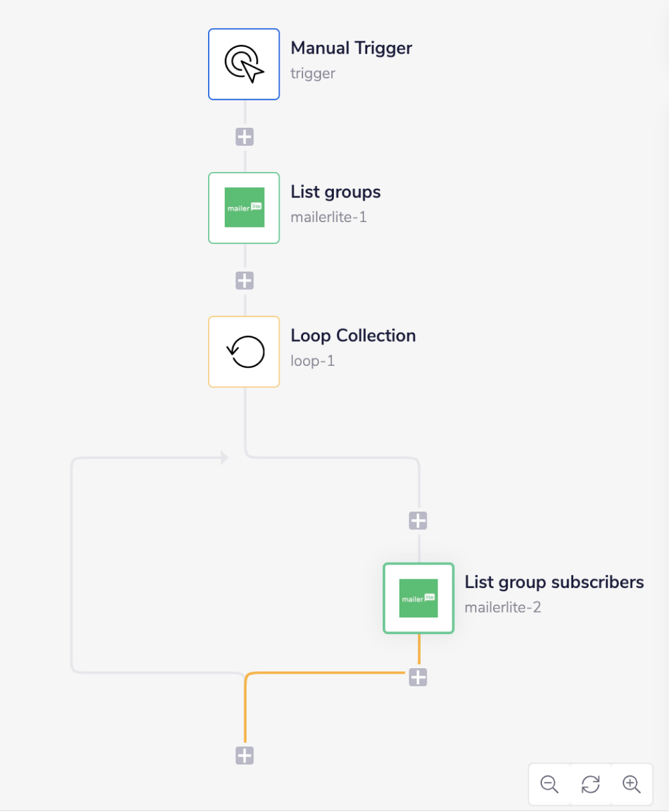Viewport: 669px width, 812px height.
Task: Click the Manual Trigger cursor icon node
Action: click(x=244, y=64)
